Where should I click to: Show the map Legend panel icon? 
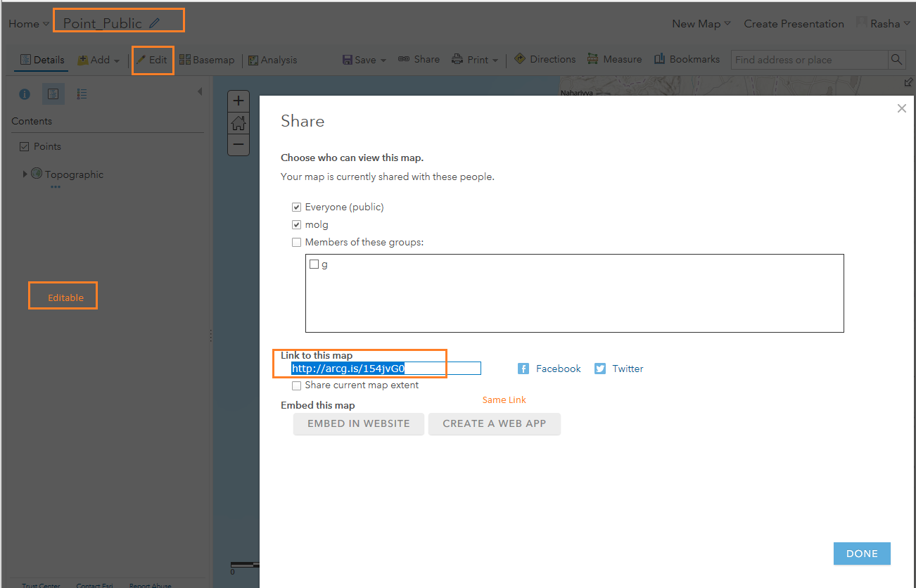click(x=82, y=94)
